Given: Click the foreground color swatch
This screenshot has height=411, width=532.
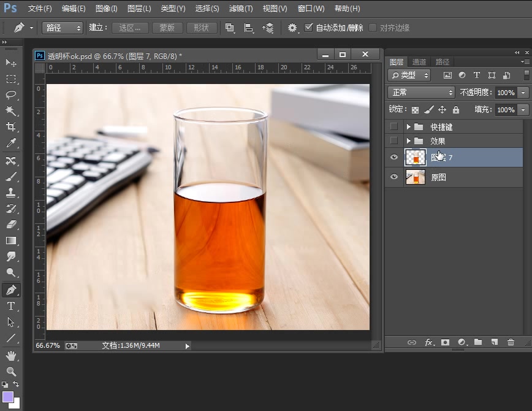Looking at the screenshot, I should point(8,397).
